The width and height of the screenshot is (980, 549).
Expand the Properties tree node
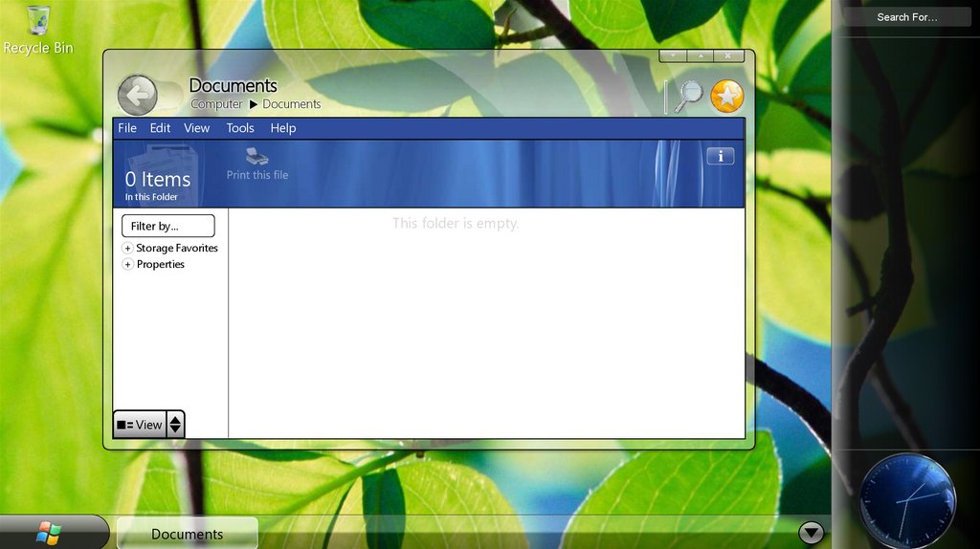127,264
